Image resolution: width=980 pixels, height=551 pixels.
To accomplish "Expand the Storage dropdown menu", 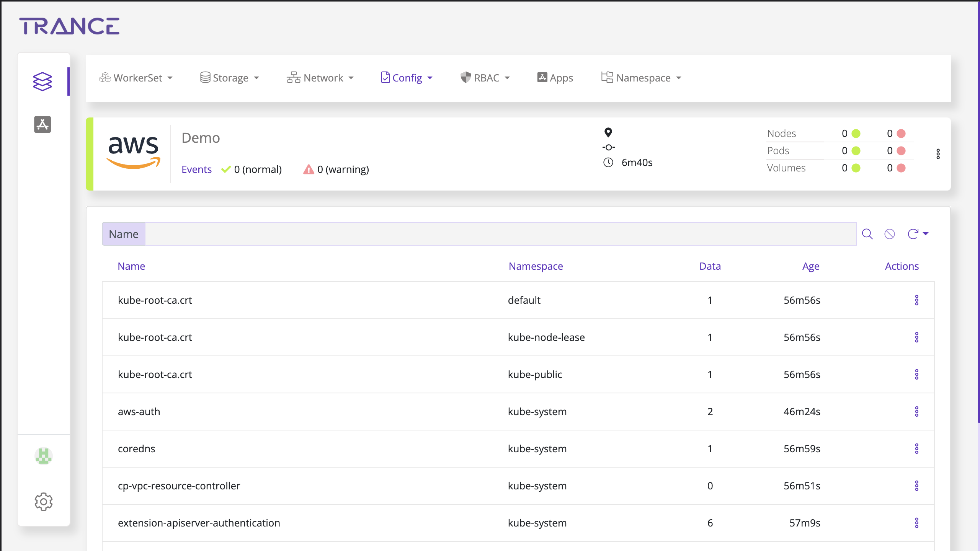I will pyautogui.click(x=230, y=78).
